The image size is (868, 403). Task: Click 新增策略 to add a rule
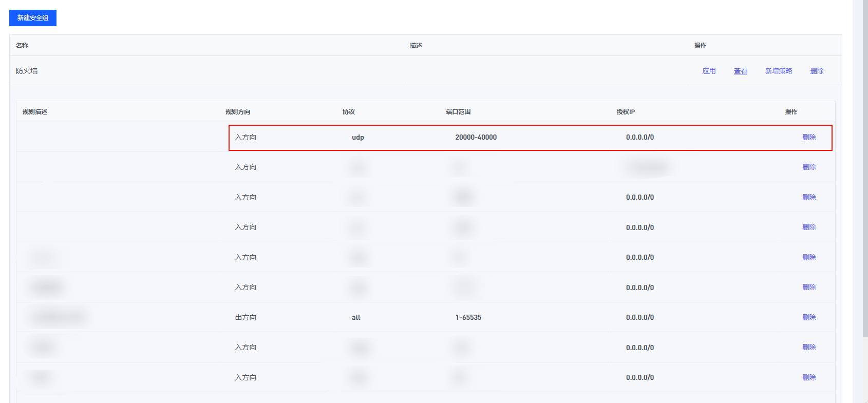point(778,71)
